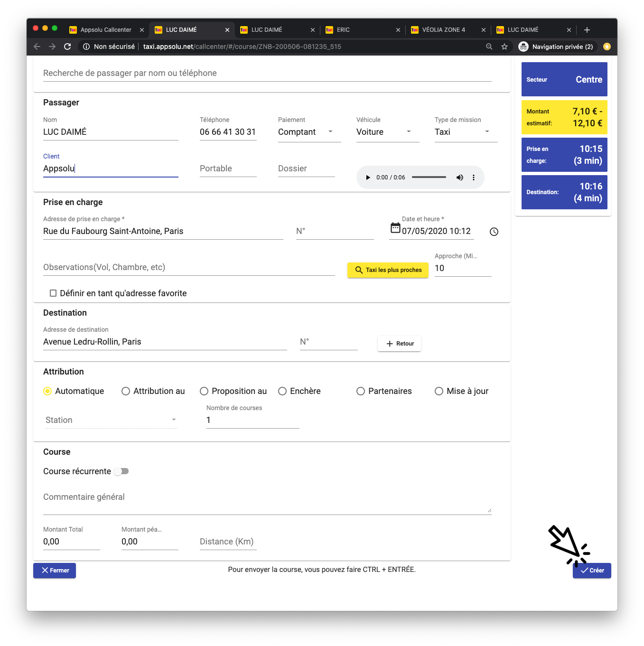
Task: Click 'Taxi les plus proches' button
Action: tap(388, 270)
